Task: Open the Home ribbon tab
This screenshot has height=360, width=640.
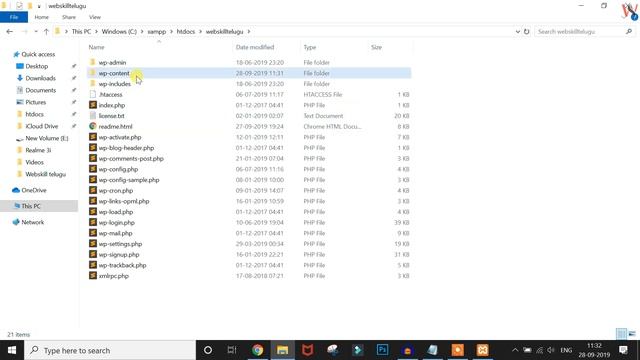Action: (x=42, y=17)
